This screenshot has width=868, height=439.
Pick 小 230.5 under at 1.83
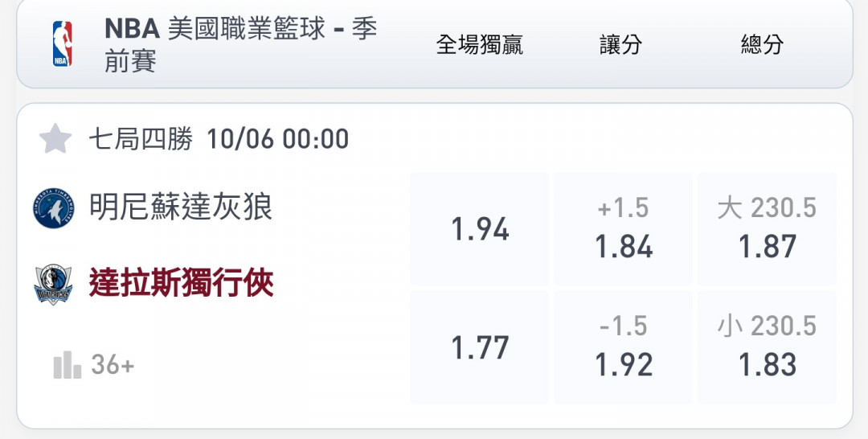[x=767, y=348]
